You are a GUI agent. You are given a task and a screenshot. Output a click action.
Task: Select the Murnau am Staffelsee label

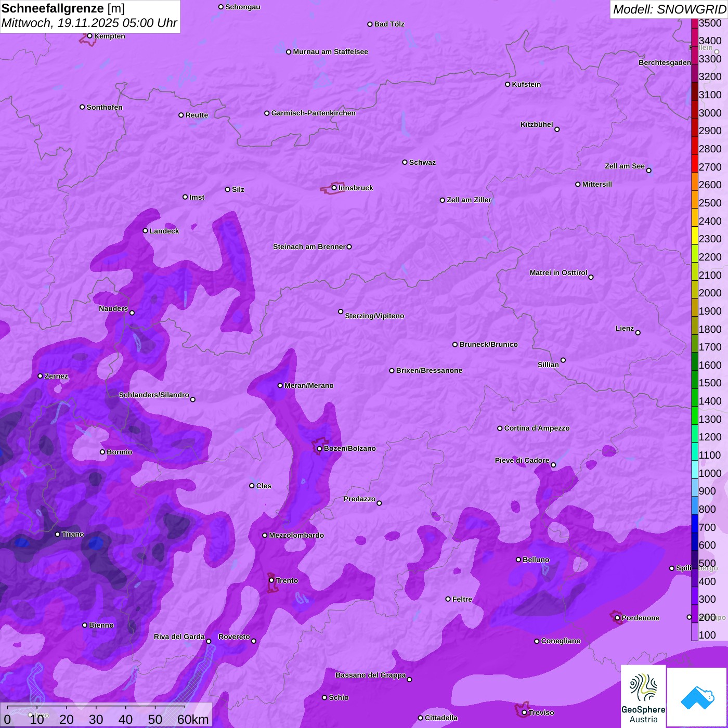(330, 51)
